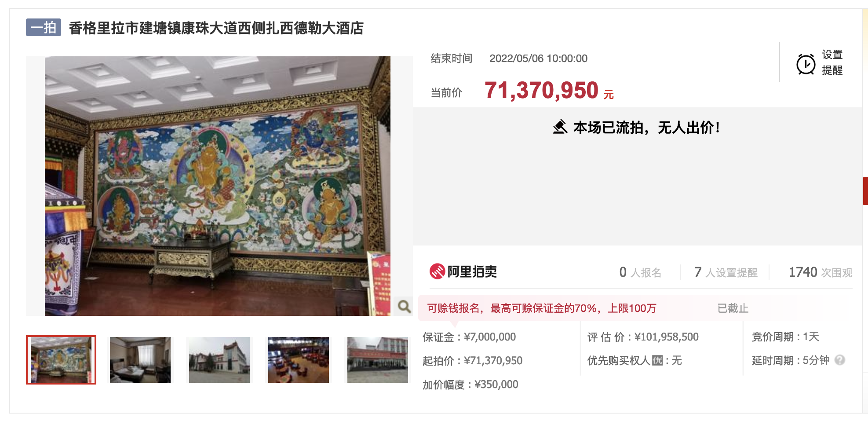Click the hotel listing title text

coord(216,28)
